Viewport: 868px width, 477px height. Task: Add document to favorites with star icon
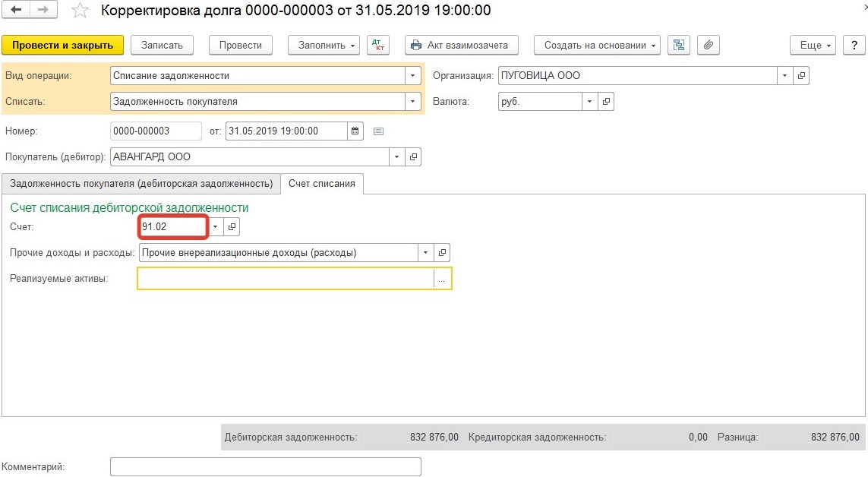click(x=80, y=11)
